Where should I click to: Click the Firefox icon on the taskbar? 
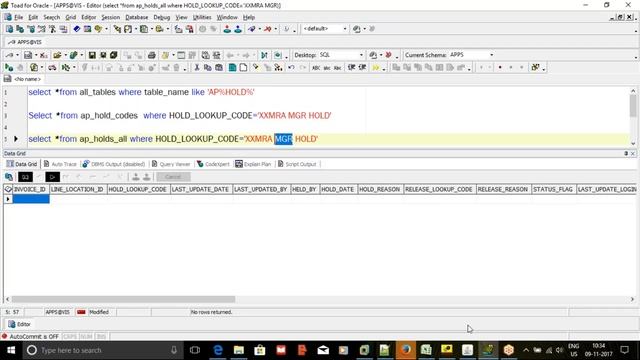pos(406,350)
